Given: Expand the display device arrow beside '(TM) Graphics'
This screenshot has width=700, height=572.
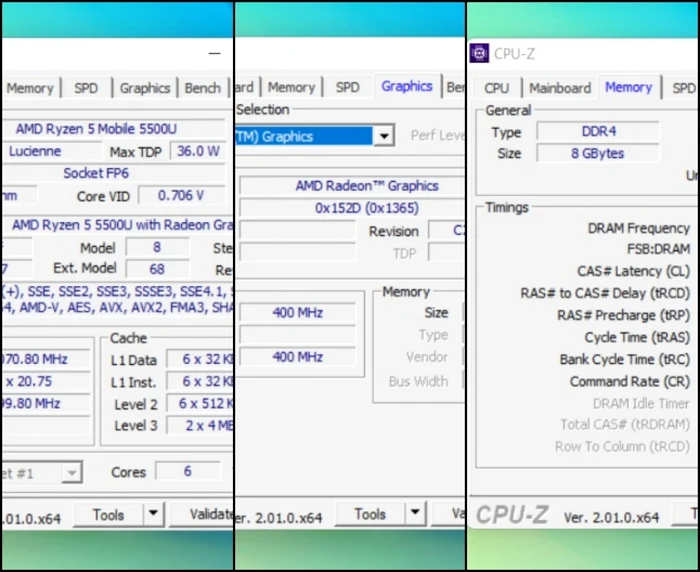Looking at the screenshot, I should tap(384, 136).
